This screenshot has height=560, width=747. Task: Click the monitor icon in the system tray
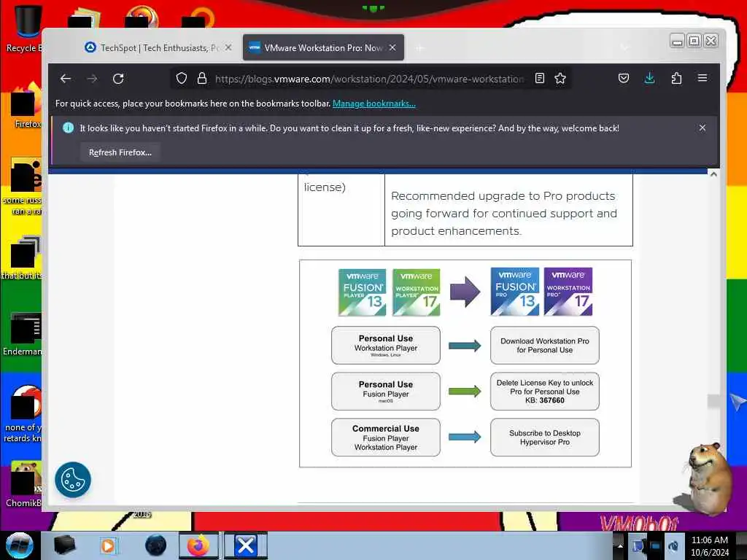tap(656, 545)
